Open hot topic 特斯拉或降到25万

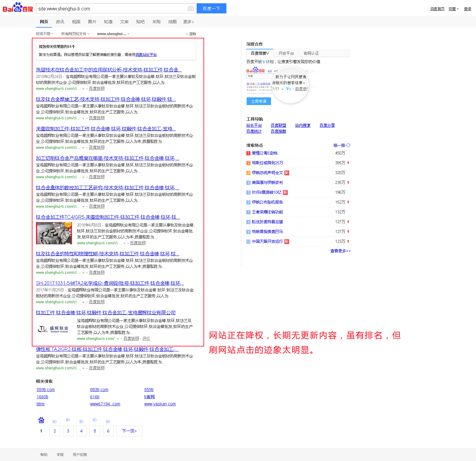pos(267,163)
